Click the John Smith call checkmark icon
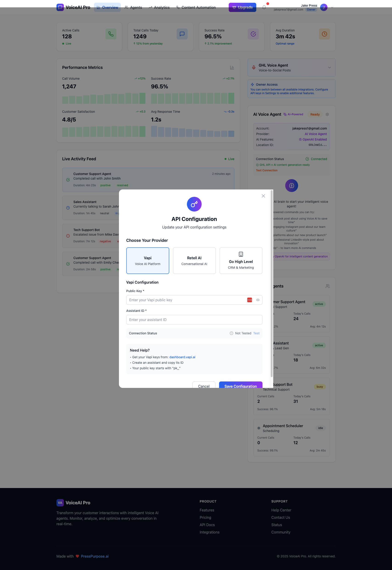Screen dimensions: 392x570 tap(68, 180)
